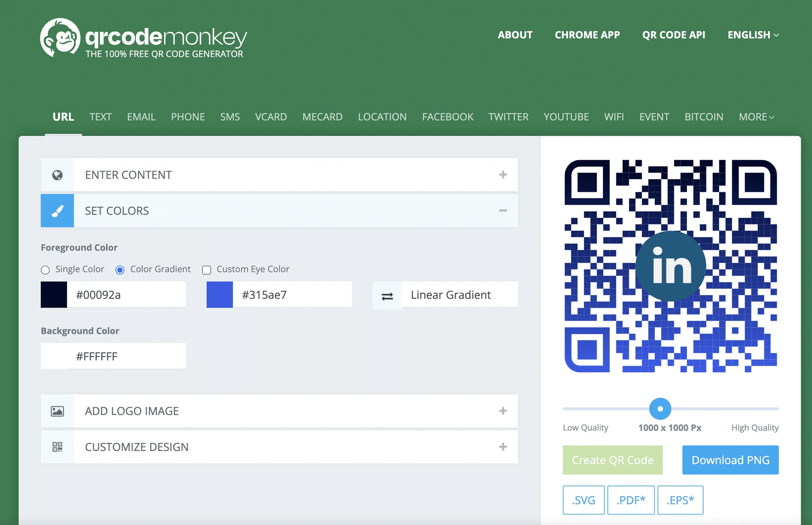The image size is (812, 525).
Task: Click the white background color swatch
Action: click(54, 356)
